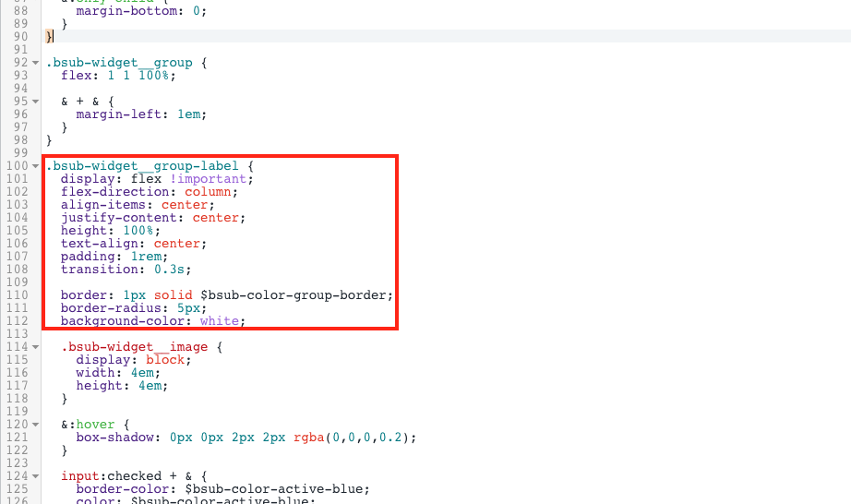Click the !important keyword on line 101
Screen dimensions: 851x504
(208, 179)
